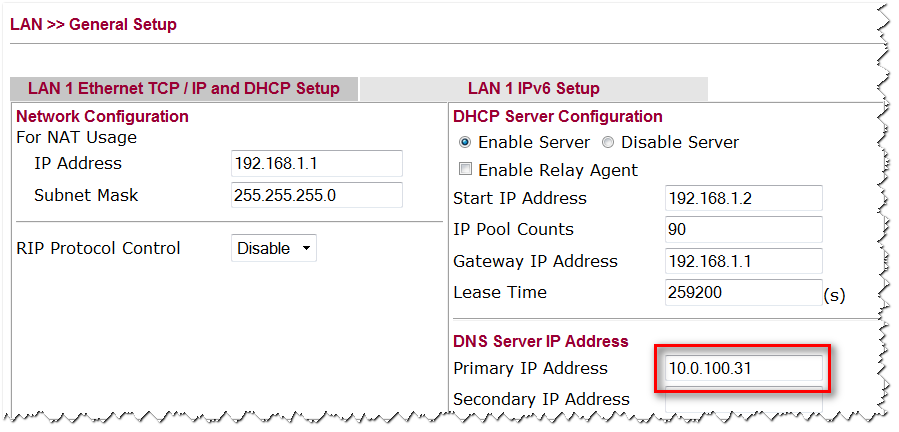Click the DNS Server IP Address section header
Screen dimensions: 899x432
540,342
